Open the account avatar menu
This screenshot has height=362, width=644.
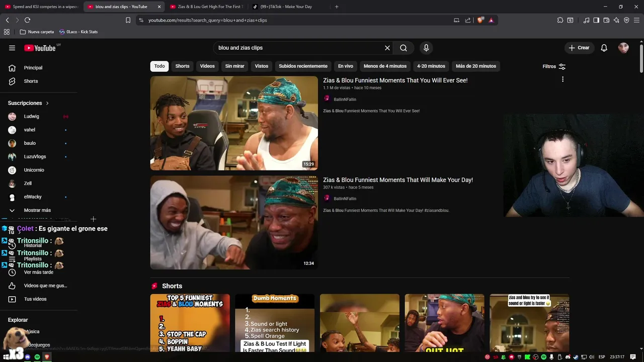623,48
